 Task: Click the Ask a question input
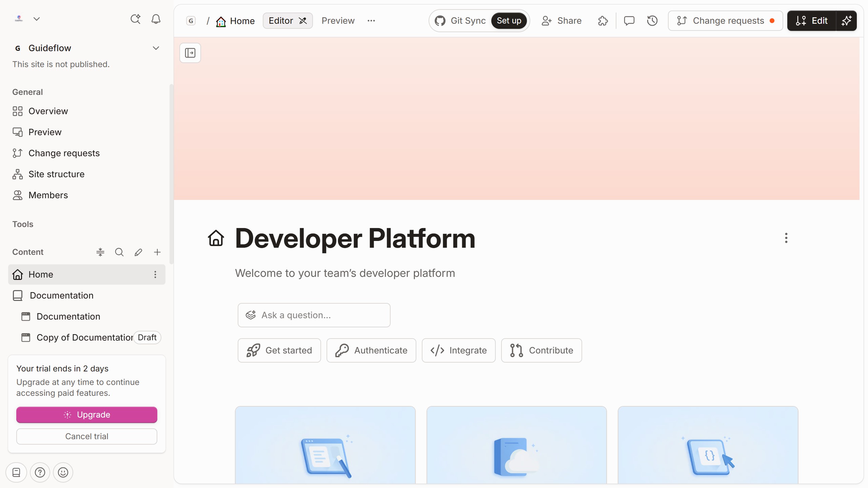coord(314,315)
